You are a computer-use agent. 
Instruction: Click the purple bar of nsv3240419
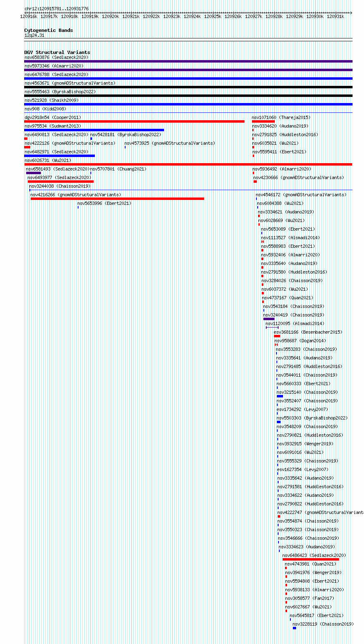click(x=269, y=319)
